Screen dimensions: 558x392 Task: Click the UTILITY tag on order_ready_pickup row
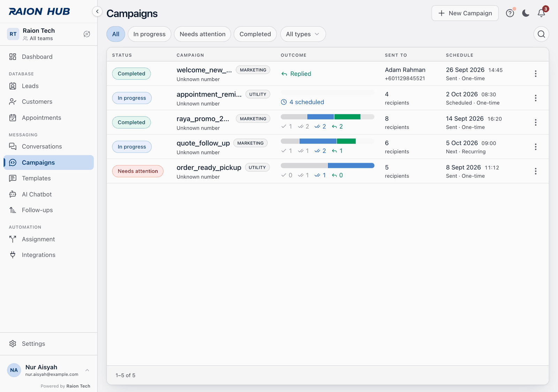coord(257,168)
